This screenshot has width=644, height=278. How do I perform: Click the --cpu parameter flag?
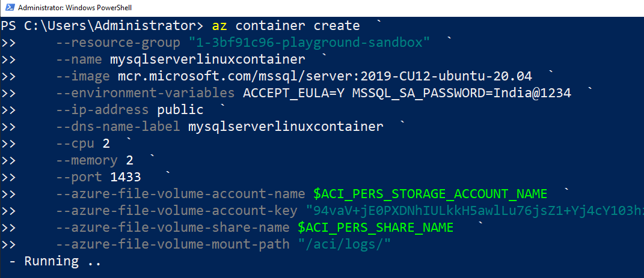[x=75, y=144]
